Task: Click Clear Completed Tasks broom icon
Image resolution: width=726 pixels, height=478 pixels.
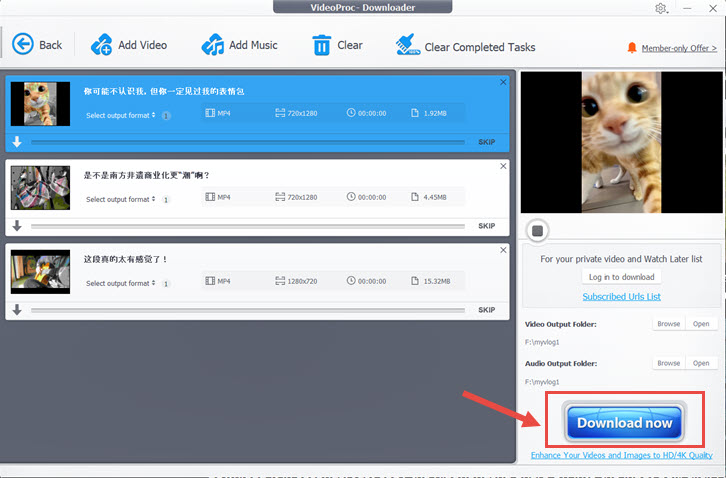Action: pos(407,45)
